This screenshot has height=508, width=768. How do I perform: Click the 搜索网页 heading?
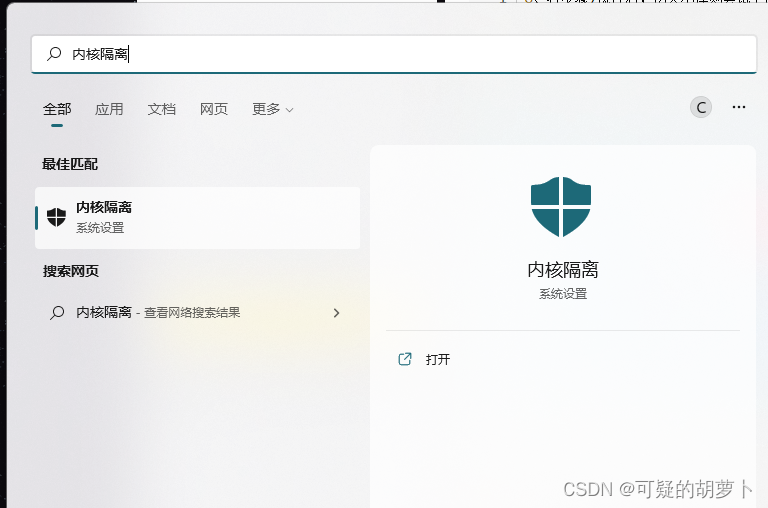[71, 271]
